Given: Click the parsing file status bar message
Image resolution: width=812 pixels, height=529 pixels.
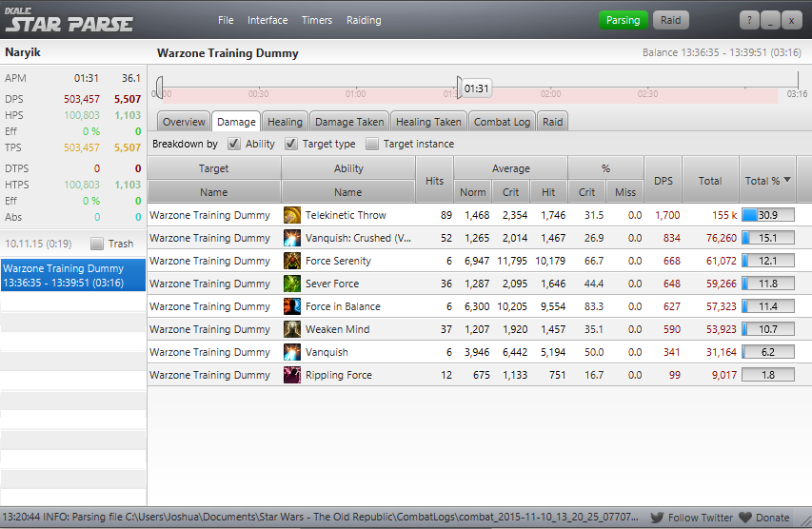Looking at the screenshot, I should [x=320, y=517].
